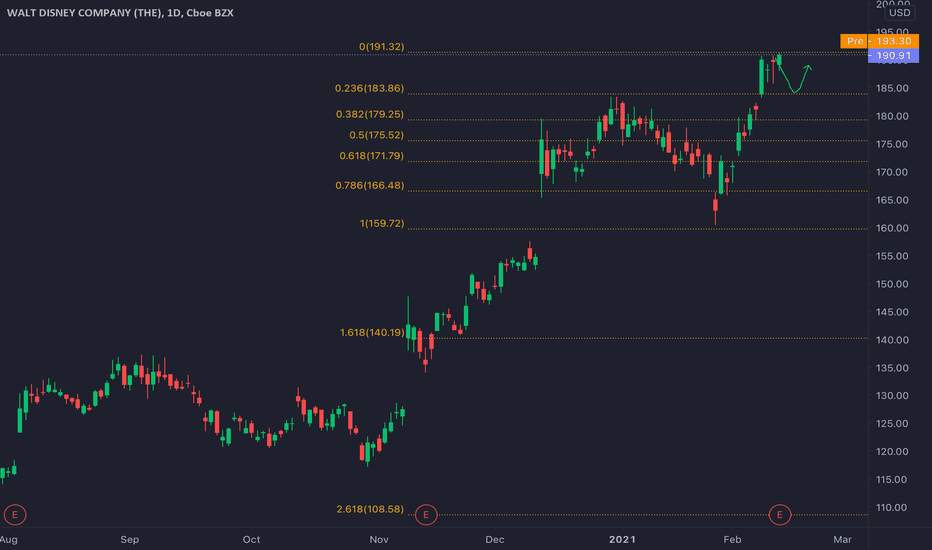Click the earnings E marker in November
The image size is (932, 550).
(x=426, y=514)
